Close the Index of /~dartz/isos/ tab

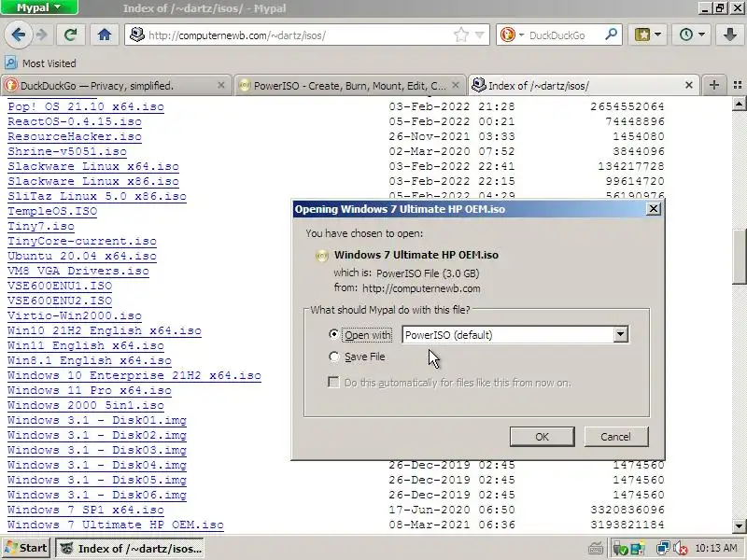(x=689, y=85)
